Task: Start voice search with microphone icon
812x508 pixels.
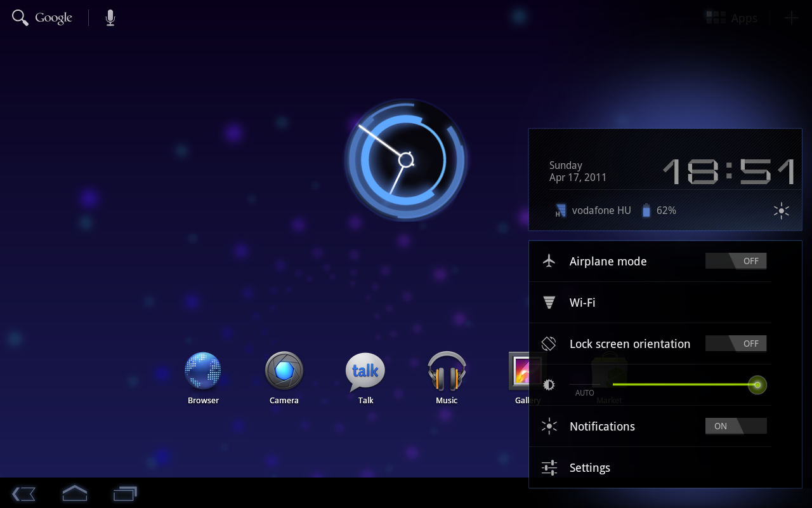Action: click(x=110, y=18)
